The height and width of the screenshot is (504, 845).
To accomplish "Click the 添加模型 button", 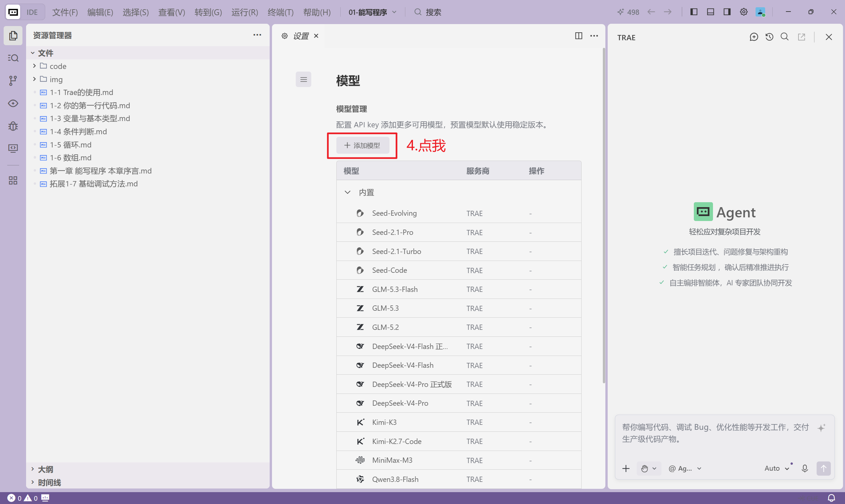I will coord(362,146).
